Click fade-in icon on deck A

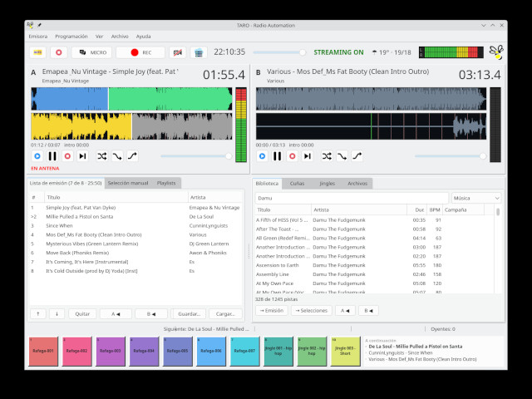[132, 156]
